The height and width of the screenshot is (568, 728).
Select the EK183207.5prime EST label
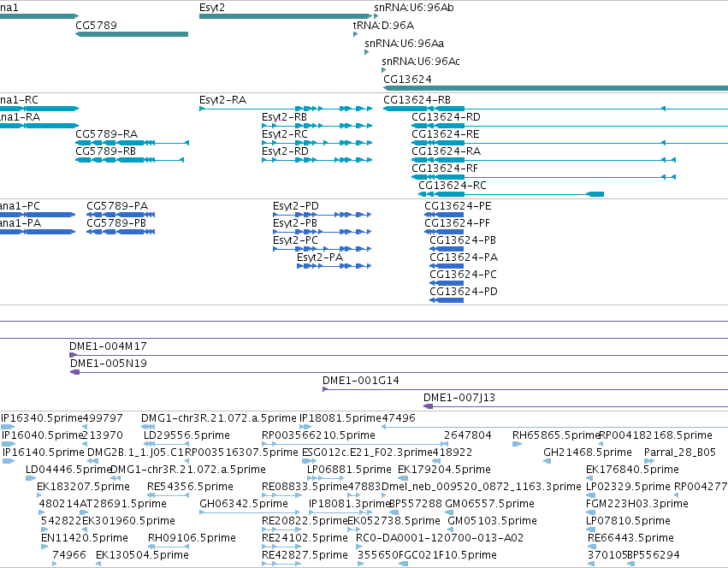pos(83,488)
